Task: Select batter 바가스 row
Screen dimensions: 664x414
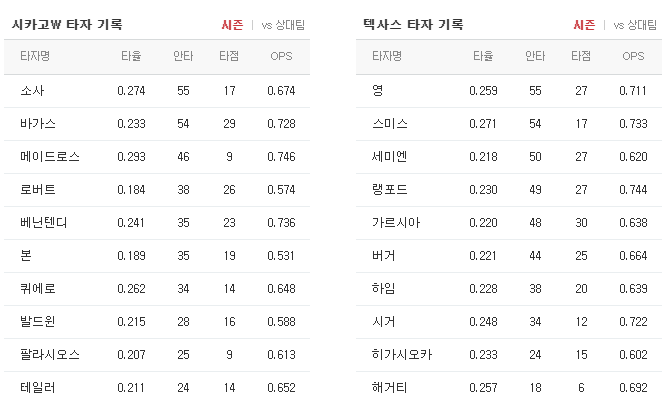Action: (x=157, y=124)
